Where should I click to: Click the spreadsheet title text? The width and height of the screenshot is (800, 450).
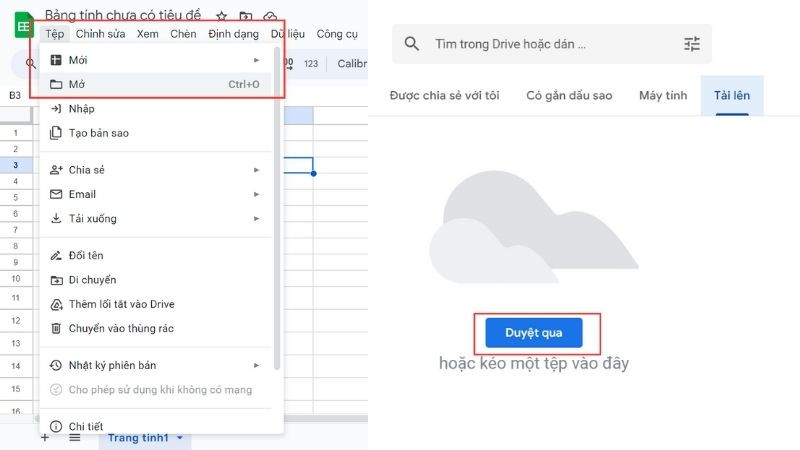(x=123, y=15)
